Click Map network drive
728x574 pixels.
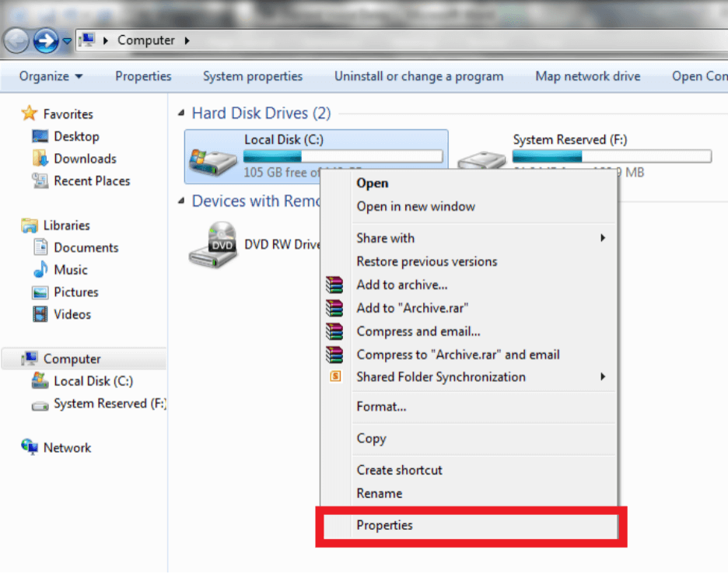588,76
